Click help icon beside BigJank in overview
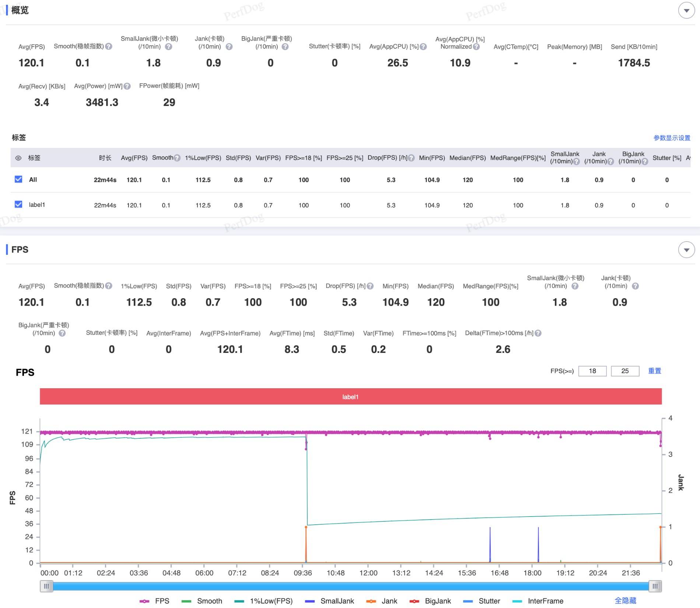Viewport: 700px width, 608px height. 285,47
